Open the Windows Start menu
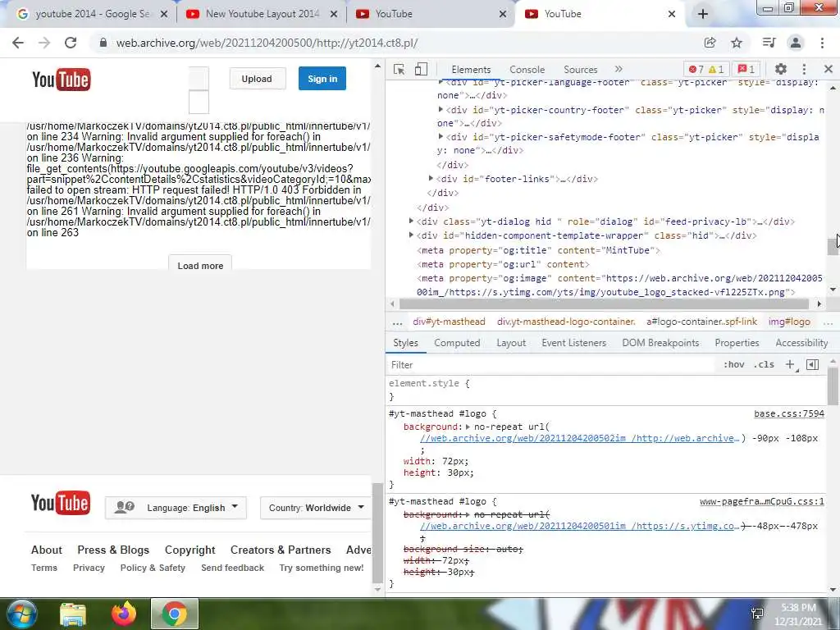The height and width of the screenshot is (630, 840). (x=21, y=614)
